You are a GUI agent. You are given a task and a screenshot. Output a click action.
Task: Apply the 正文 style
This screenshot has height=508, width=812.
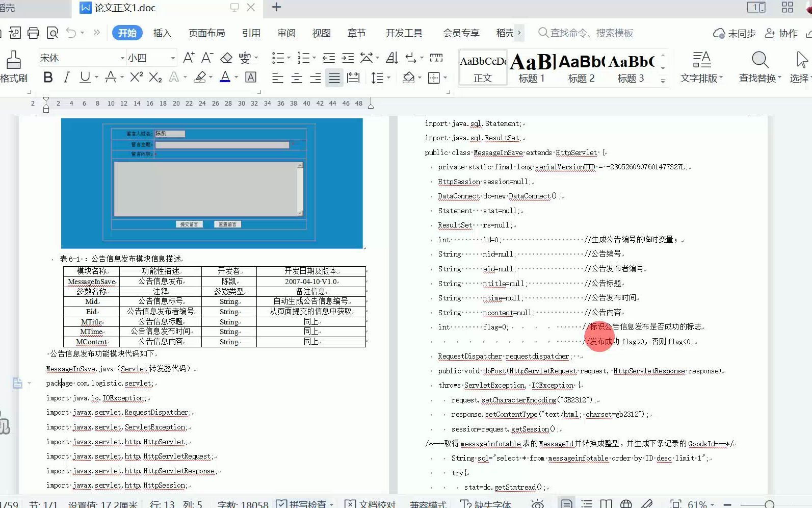tap(483, 67)
